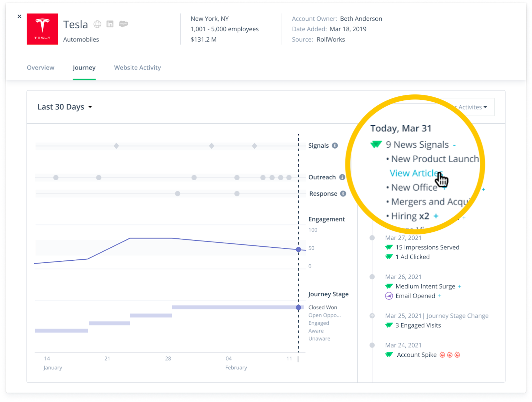Click the View Article link
The image size is (532, 402).
click(416, 173)
